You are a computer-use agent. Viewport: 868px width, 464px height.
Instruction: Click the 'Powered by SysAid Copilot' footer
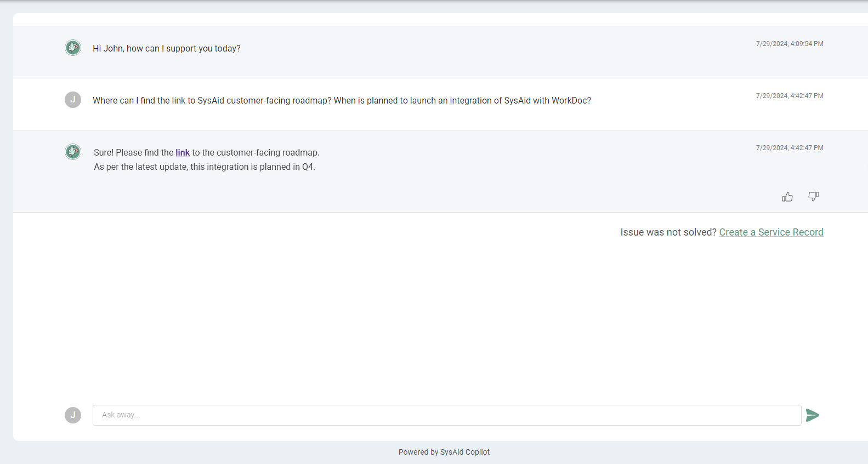tap(444, 452)
